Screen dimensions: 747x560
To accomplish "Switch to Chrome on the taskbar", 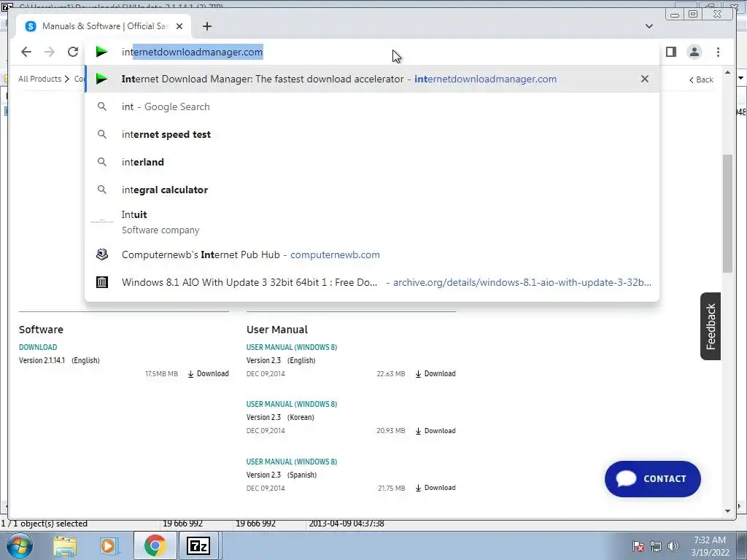I will [155, 545].
